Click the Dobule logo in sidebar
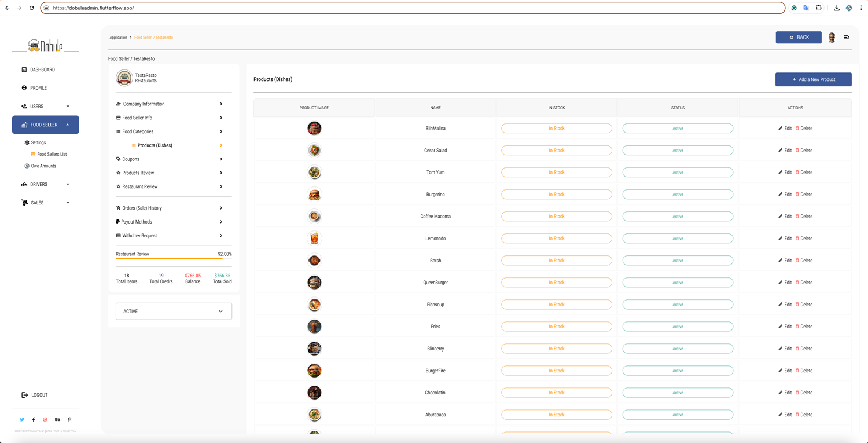Viewport: 868px width, 443px height. point(45,45)
